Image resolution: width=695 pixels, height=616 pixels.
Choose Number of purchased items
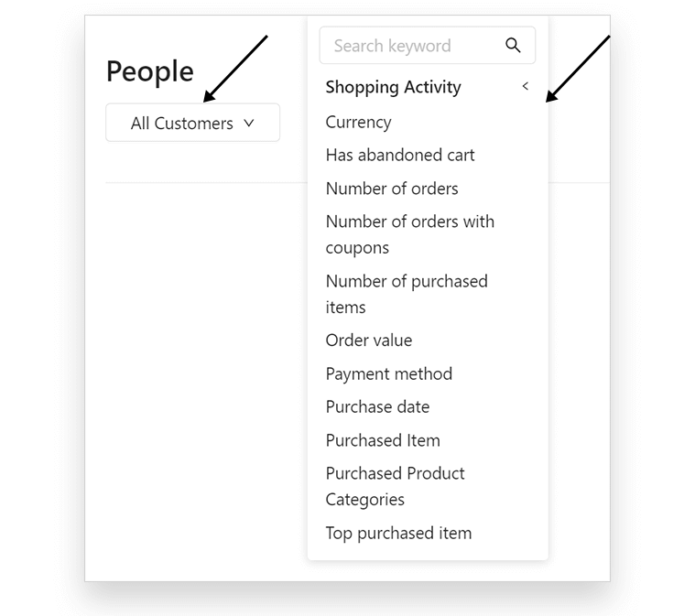pos(407,294)
